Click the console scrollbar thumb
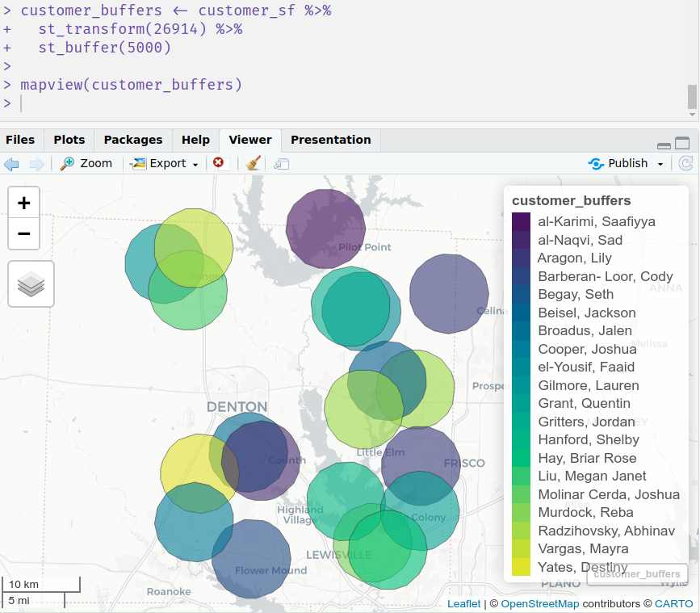 tap(692, 96)
